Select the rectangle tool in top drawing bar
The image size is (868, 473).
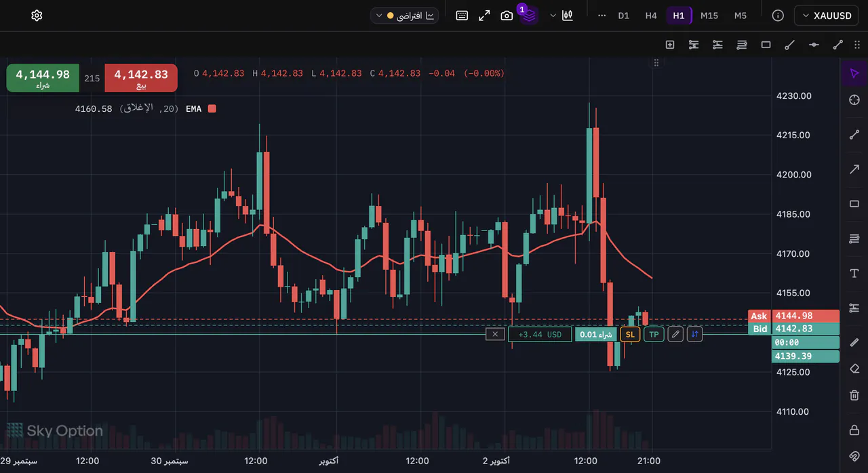pyautogui.click(x=766, y=45)
